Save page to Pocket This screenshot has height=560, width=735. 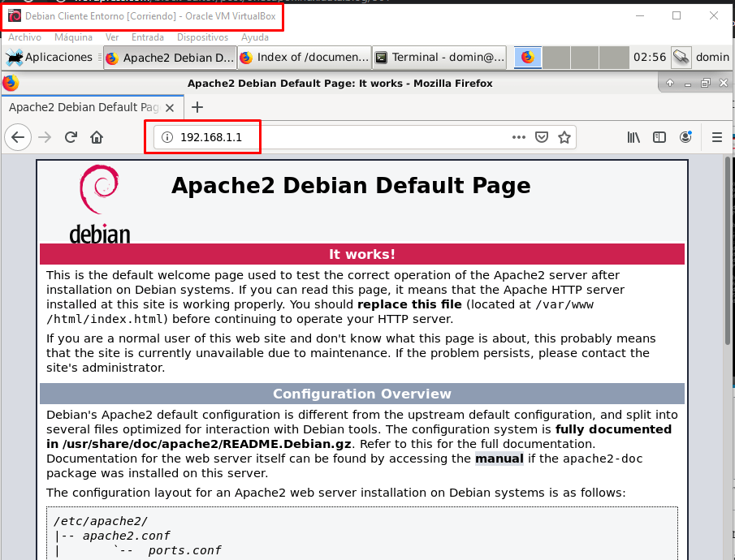[542, 137]
